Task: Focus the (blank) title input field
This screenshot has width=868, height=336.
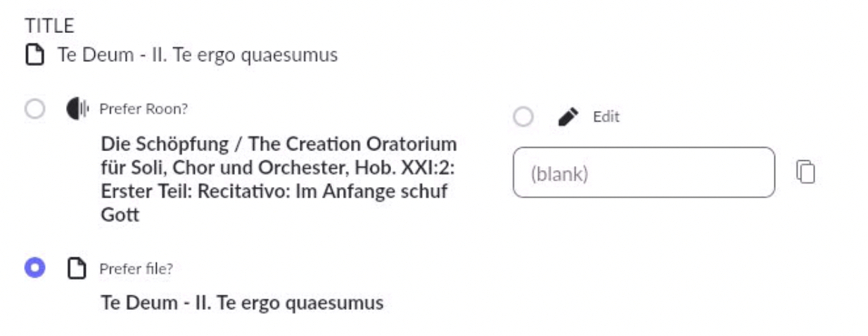Action: click(644, 172)
